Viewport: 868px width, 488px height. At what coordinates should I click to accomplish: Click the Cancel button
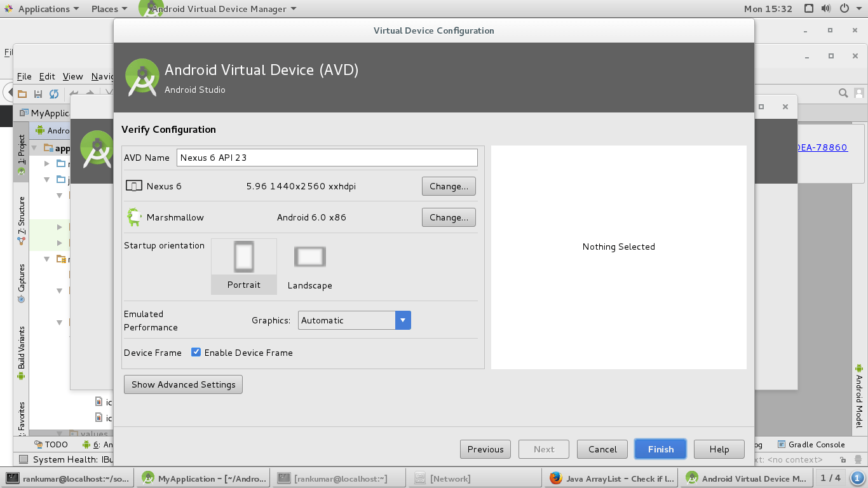[602, 449]
